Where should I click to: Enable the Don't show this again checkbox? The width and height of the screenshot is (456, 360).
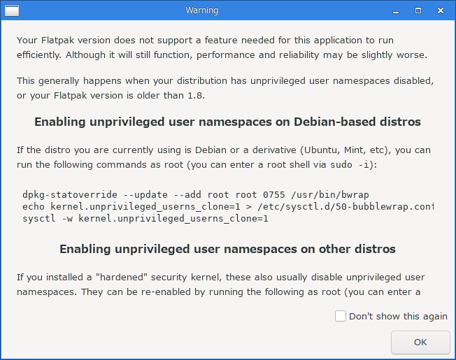point(340,316)
